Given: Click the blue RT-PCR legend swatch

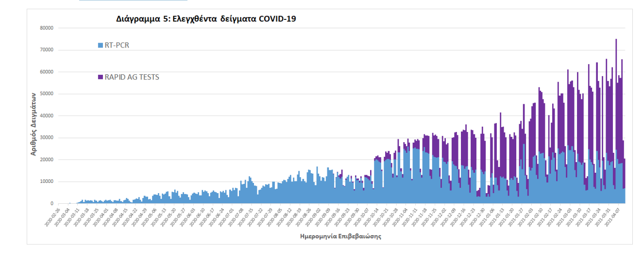Looking at the screenshot, I should point(100,46).
